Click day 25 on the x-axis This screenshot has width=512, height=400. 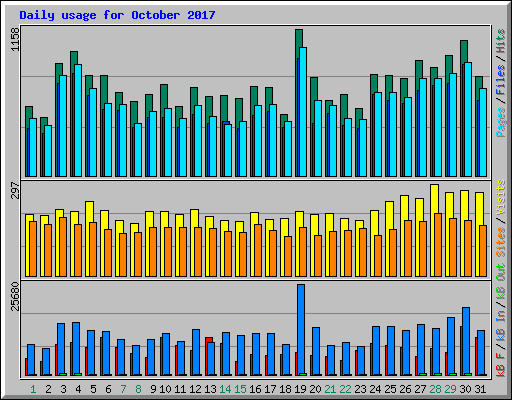tap(390, 389)
